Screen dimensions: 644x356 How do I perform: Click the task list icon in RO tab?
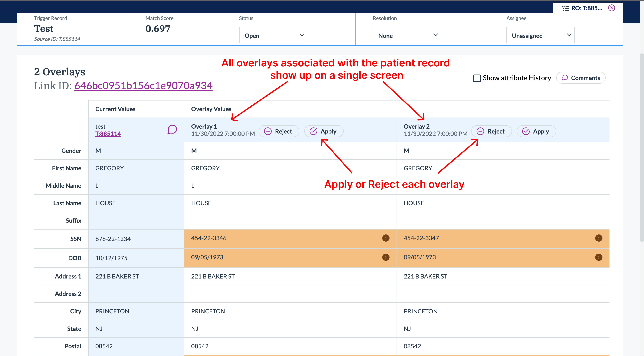566,8
